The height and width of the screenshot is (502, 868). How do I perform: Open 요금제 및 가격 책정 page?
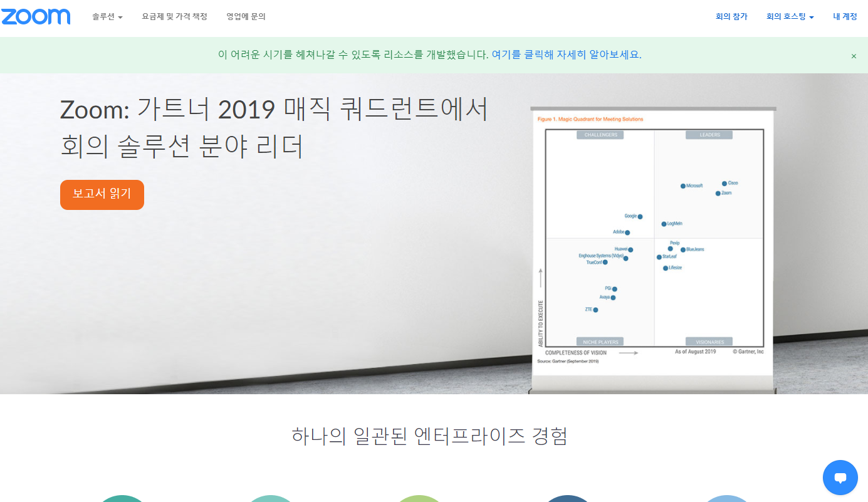[x=174, y=17]
